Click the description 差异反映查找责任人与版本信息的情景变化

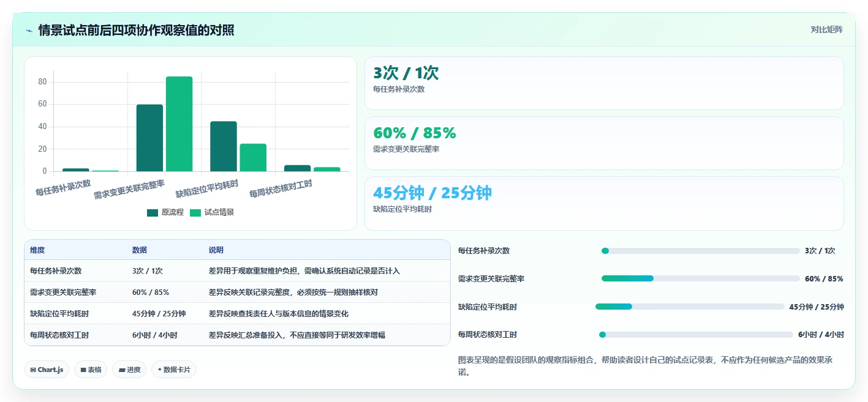coord(279,313)
